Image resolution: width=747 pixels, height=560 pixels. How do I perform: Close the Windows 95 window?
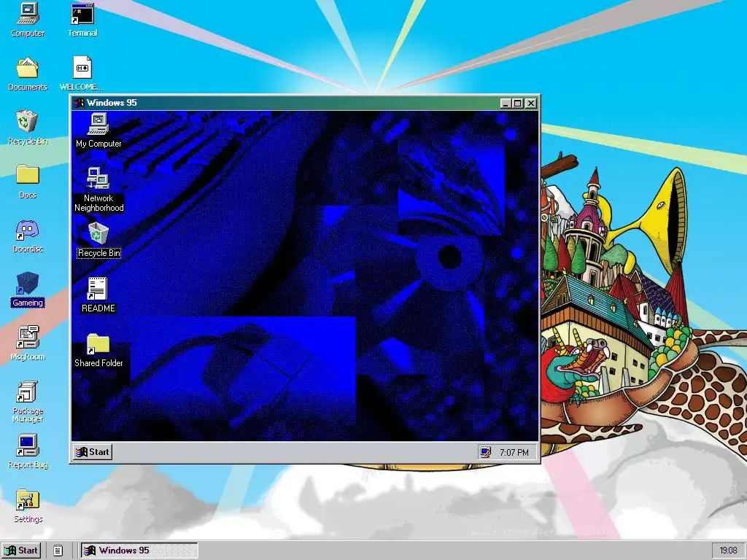[531, 104]
